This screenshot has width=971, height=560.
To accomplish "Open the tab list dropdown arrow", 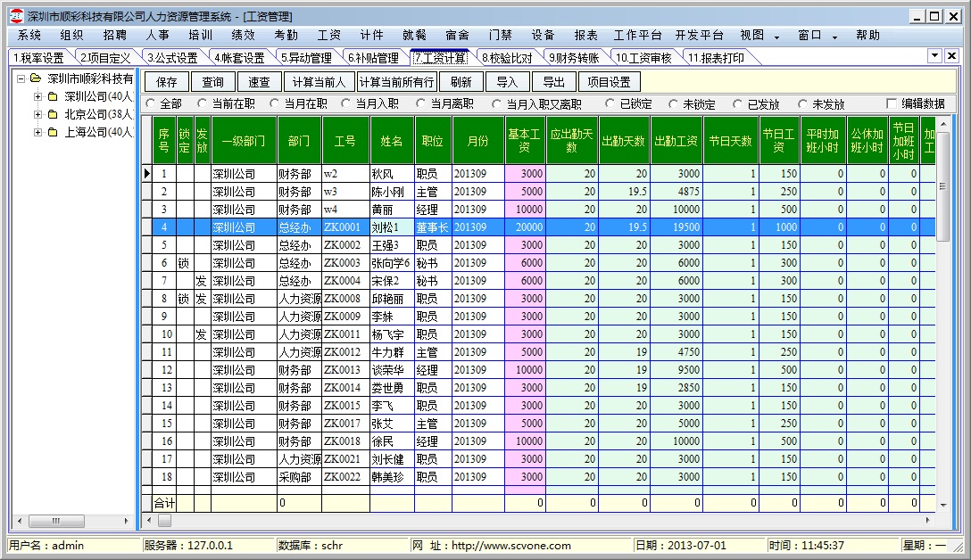I will coord(935,55).
